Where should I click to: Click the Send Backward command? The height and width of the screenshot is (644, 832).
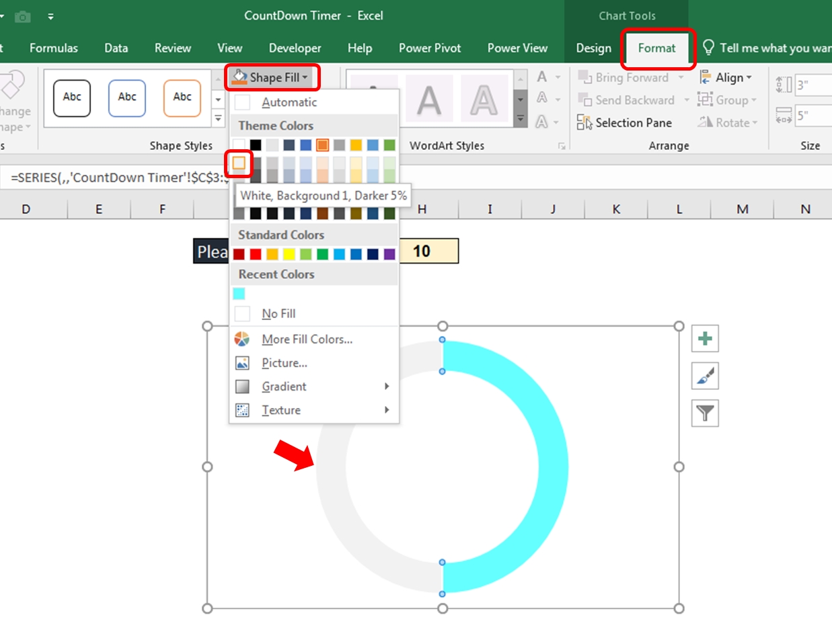tap(630, 99)
